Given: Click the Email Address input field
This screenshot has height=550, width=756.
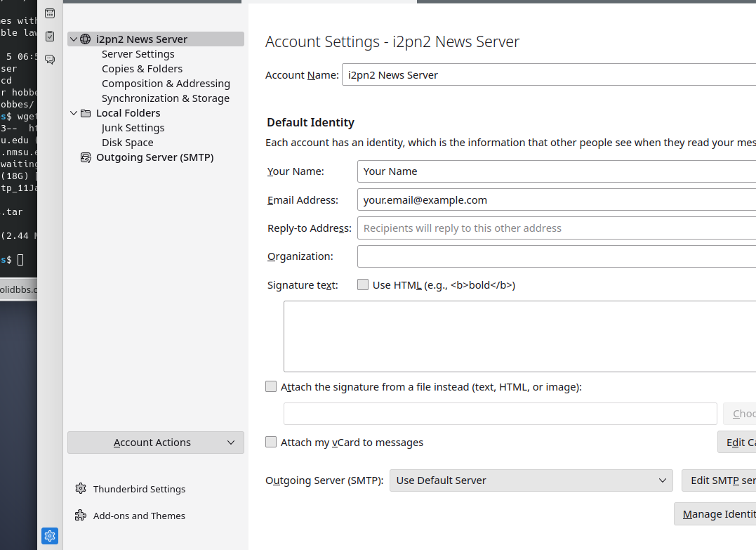Looking at the screenshot, I should tap(557, 199).
